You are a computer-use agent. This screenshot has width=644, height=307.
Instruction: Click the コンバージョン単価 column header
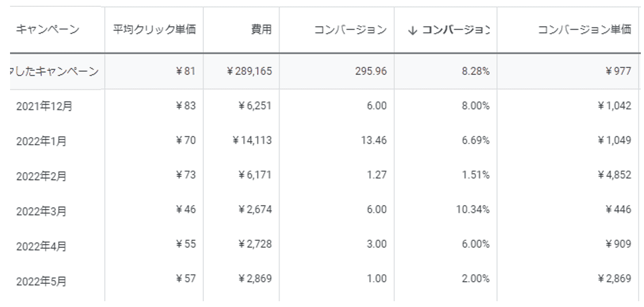(584, 30)
